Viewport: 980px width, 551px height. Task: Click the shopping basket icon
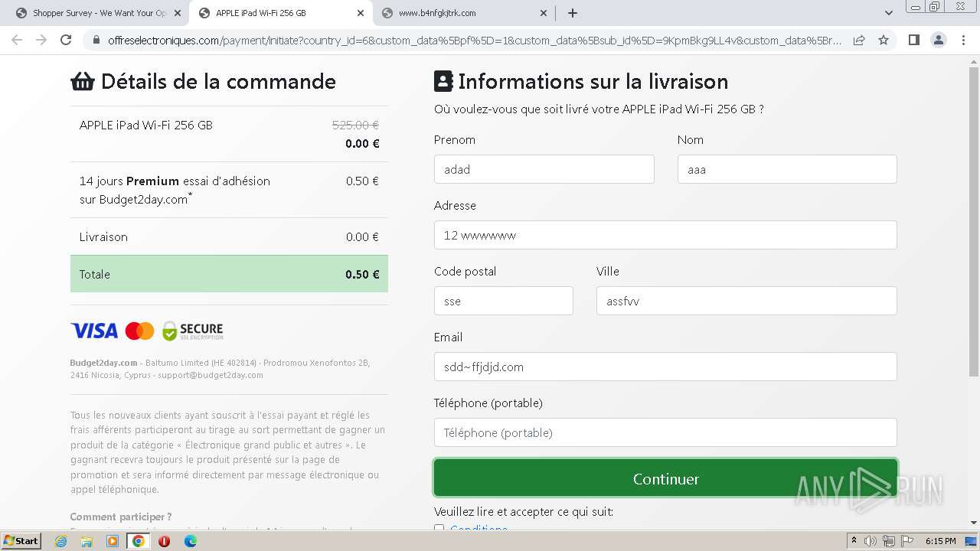point(83,81)
